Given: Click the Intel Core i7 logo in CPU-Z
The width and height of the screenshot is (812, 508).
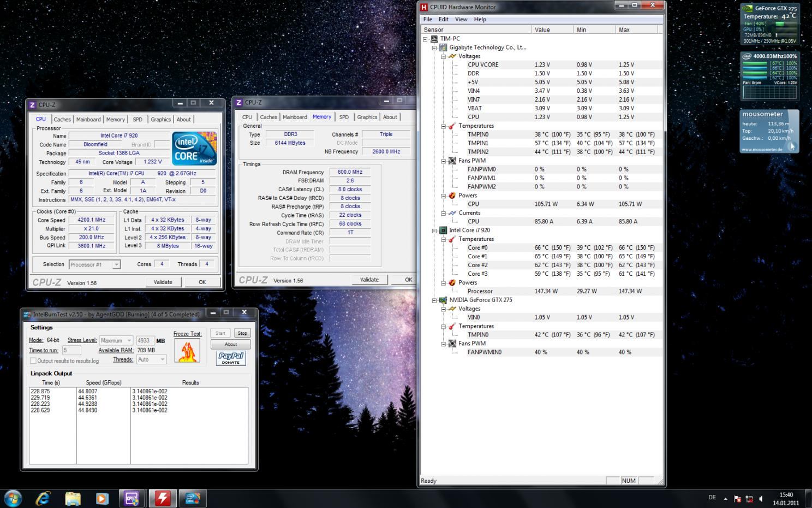Looking at the screenshot, I should [x=194, y=148].
